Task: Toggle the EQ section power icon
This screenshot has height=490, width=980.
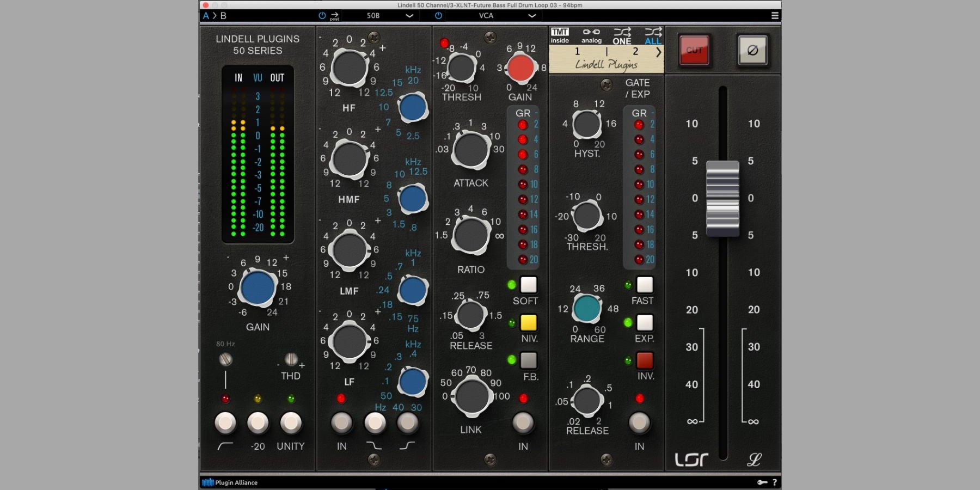Action: coord(322,16)
